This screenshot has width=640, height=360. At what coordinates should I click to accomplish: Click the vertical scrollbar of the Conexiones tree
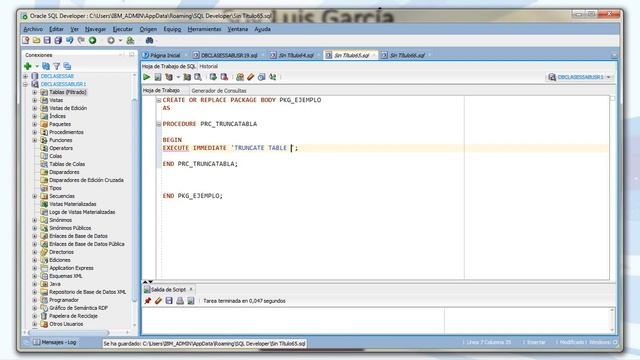[134, 200]
